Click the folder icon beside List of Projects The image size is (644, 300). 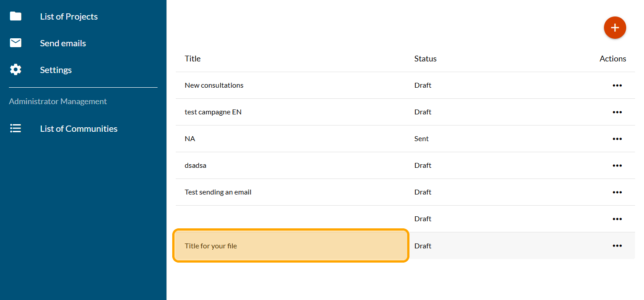(16, 16)
